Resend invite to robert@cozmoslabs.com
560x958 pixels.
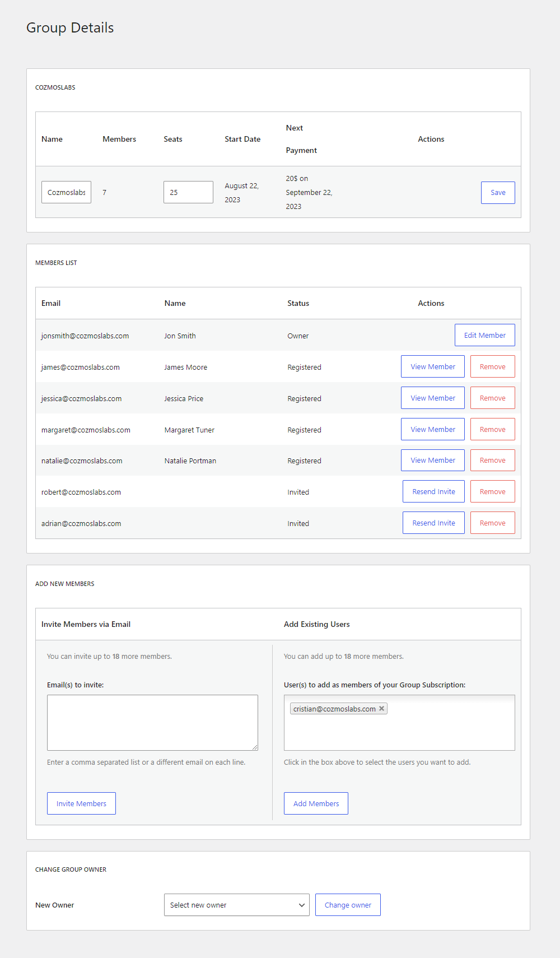pos(433,491)
